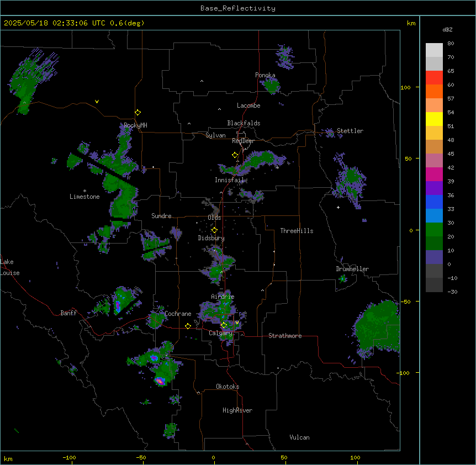Select the Stettler label
The width and height of the screenshot is (476, 465).
click(350, 131)
